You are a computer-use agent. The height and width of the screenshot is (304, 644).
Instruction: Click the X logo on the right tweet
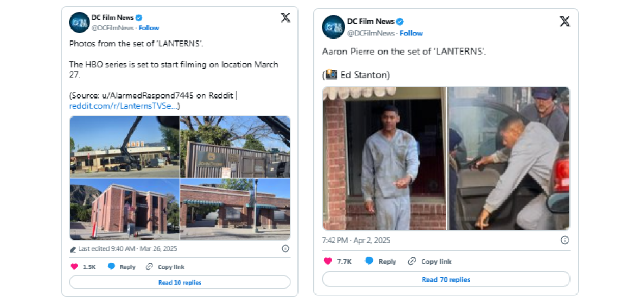pyautogui.click(x=565, y=21)
